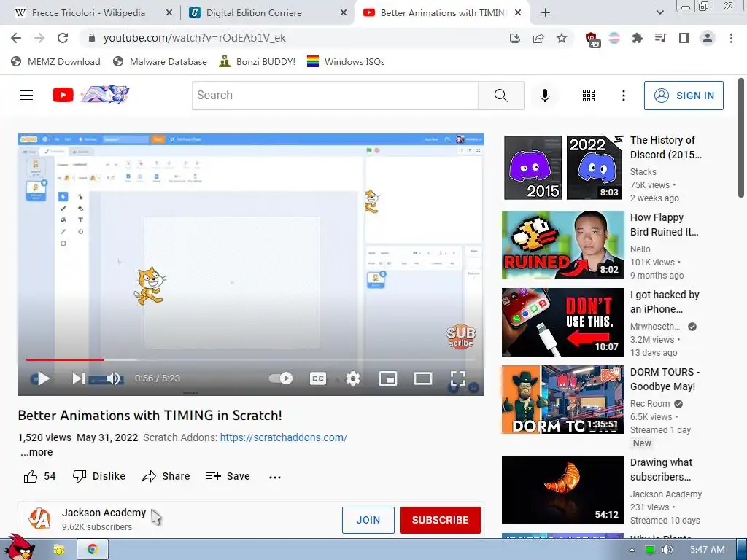The width and height of the screenshot is (747, 560).
Task: Toggle Chrome side panel icon
Action: click(x=684, y=38)
